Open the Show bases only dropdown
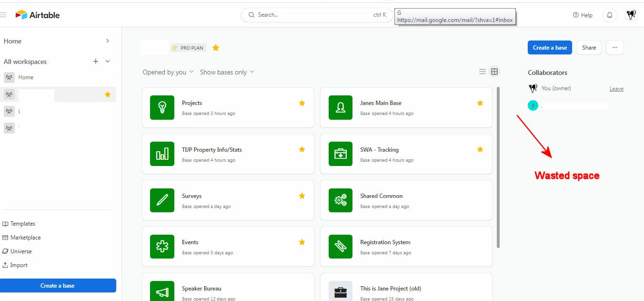644x301 pixels. (227, 72)
